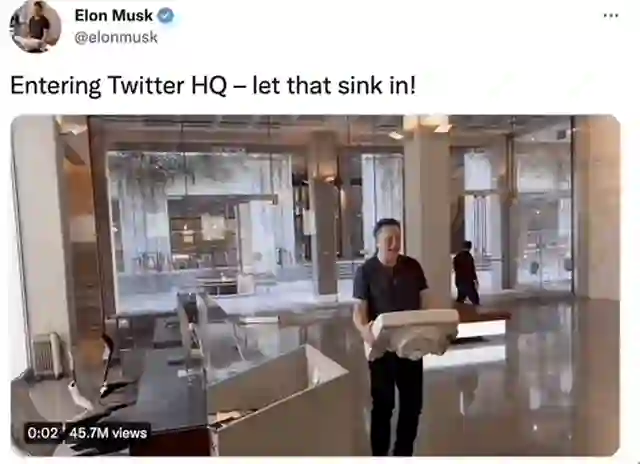Click the person walking in video background

465,272
